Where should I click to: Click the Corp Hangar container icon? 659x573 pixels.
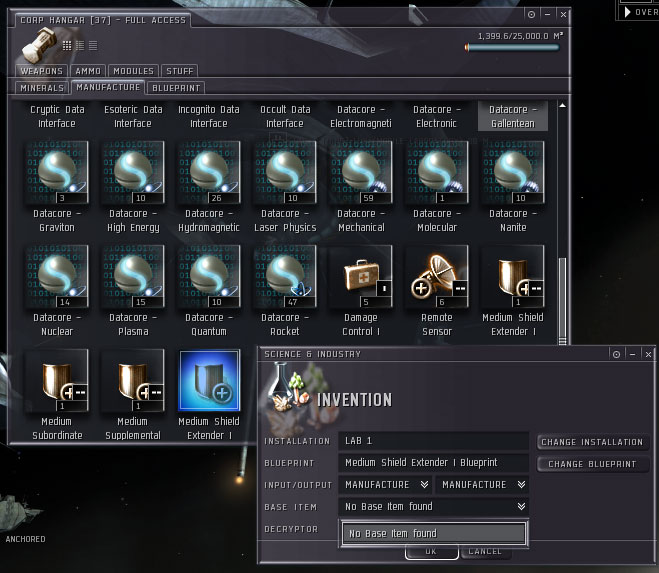39,45
